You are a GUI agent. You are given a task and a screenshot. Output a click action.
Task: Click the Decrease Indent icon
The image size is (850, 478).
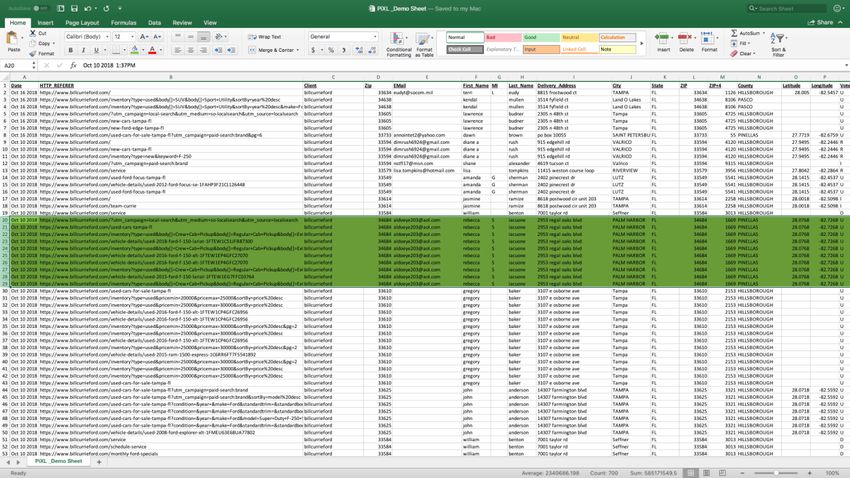(218, 50)
